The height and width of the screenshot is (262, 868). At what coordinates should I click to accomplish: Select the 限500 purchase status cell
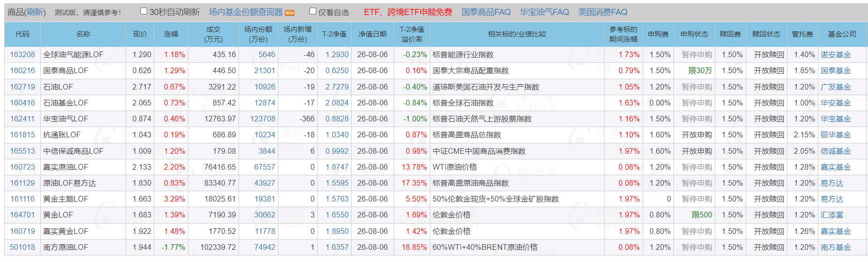[694, 215]
